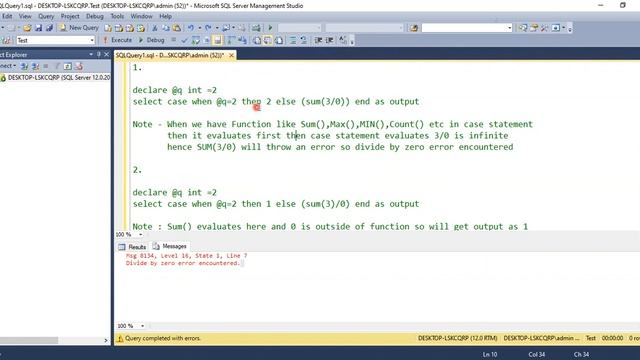Click Object Explorer horizontal scrollbar thumb
Viewport: 640px width, 360px height.
pos(29,340)
